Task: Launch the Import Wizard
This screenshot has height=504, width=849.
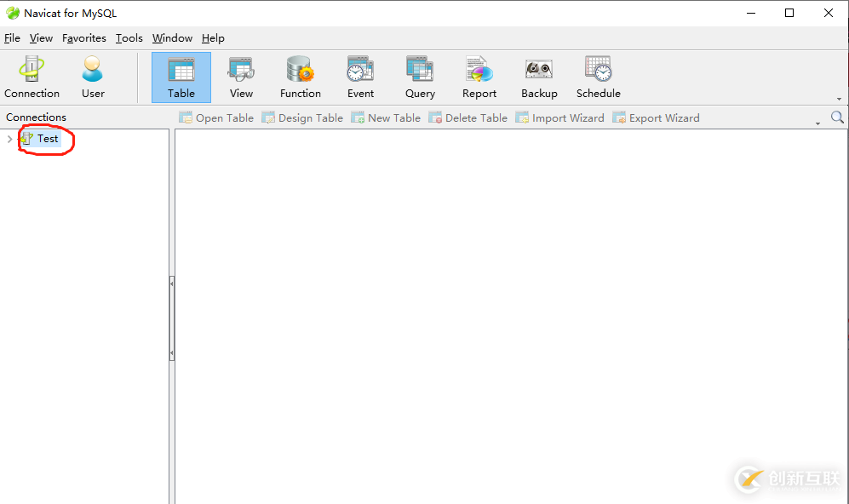Action: coord(559,118)
